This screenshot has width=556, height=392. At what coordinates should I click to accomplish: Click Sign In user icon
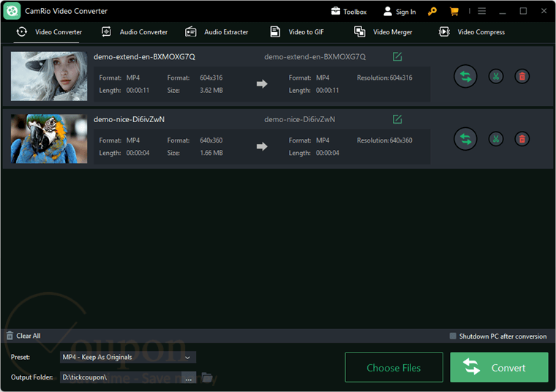[388, 12]
